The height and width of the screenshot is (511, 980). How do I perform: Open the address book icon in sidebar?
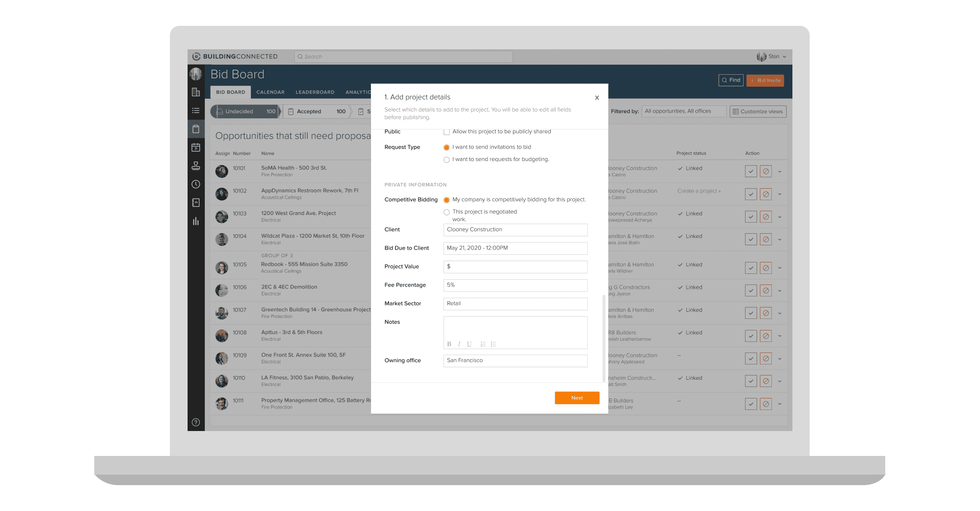[x=196, y=203]
